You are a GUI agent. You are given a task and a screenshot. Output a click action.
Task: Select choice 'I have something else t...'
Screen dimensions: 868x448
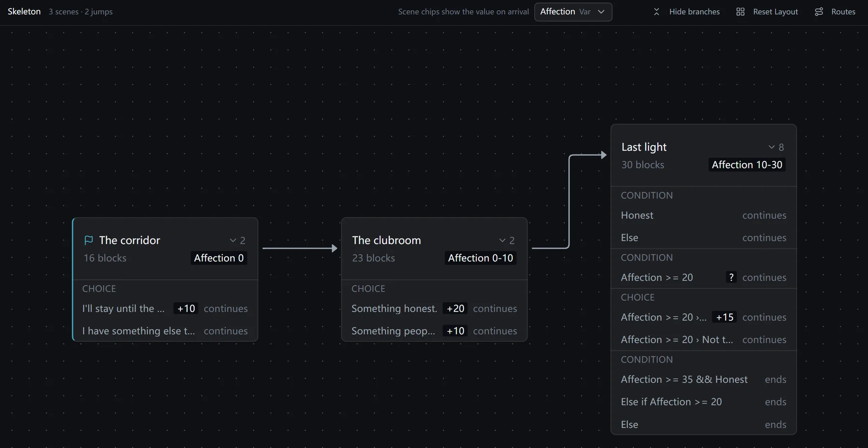[165, 331]
